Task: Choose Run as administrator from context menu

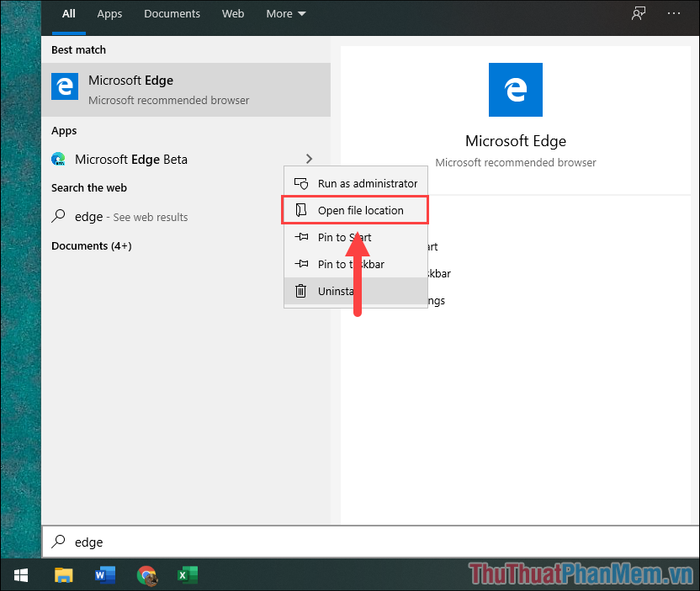Action: click(356, 183)
